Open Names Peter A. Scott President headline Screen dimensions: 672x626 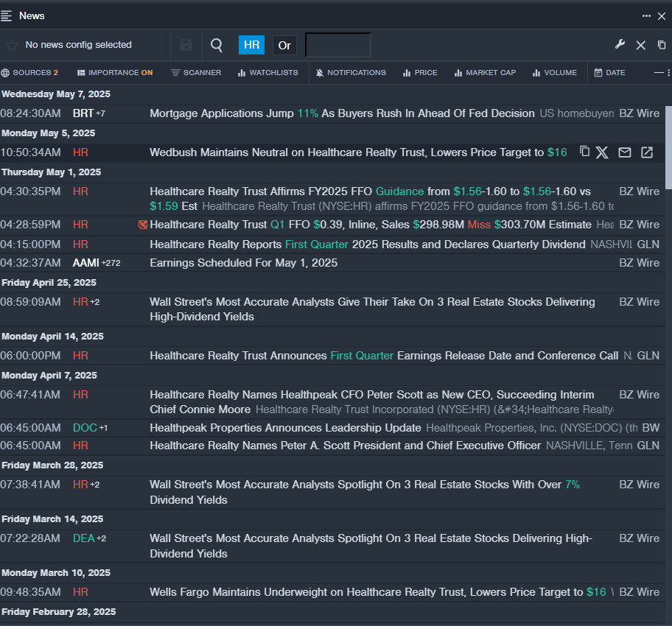pyautogui.click(x=345, y=446)
